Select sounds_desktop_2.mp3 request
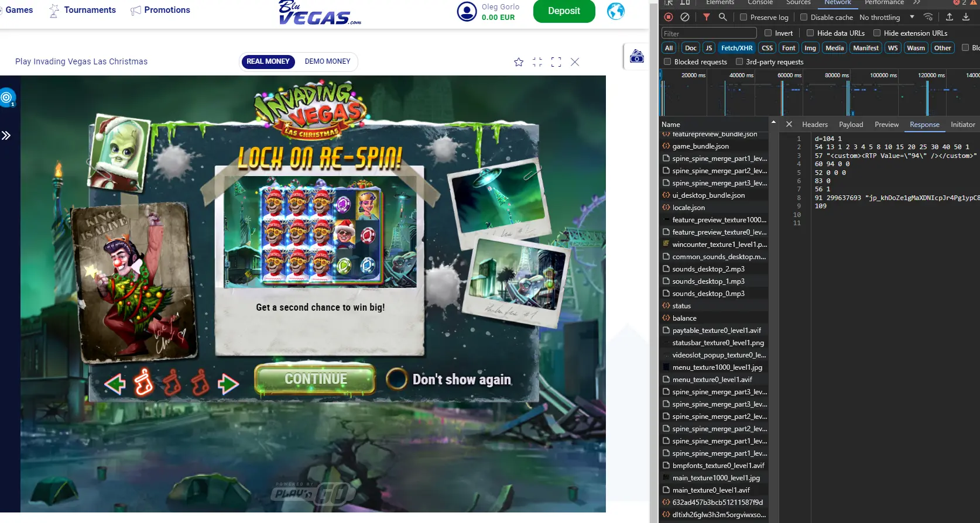 [714, 269]
